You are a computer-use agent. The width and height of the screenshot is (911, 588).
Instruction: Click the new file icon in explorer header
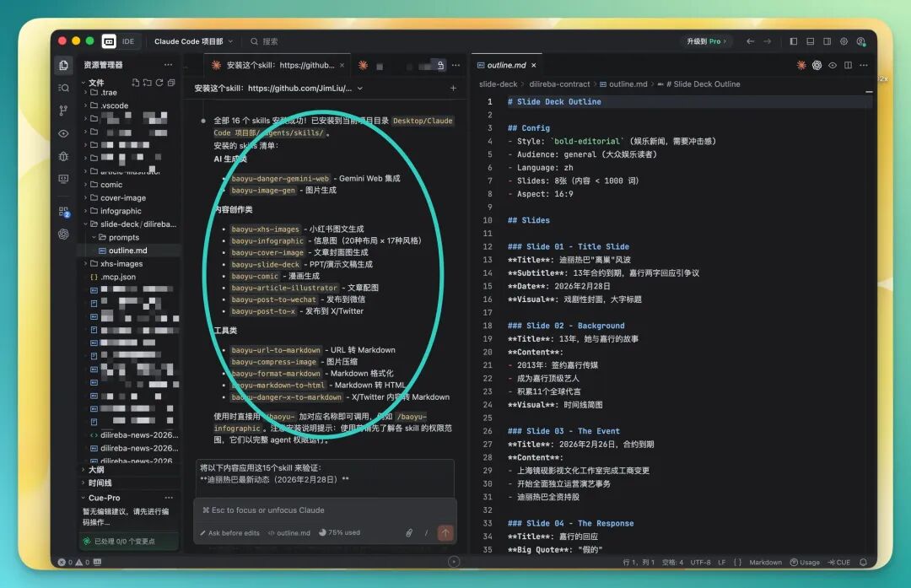click(x=135, y=83)
